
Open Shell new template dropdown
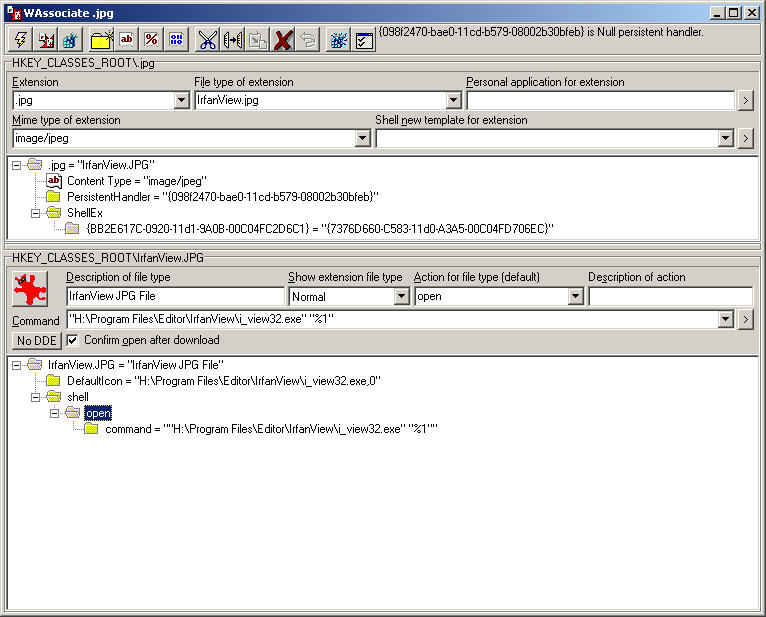(x=726, y=139)
